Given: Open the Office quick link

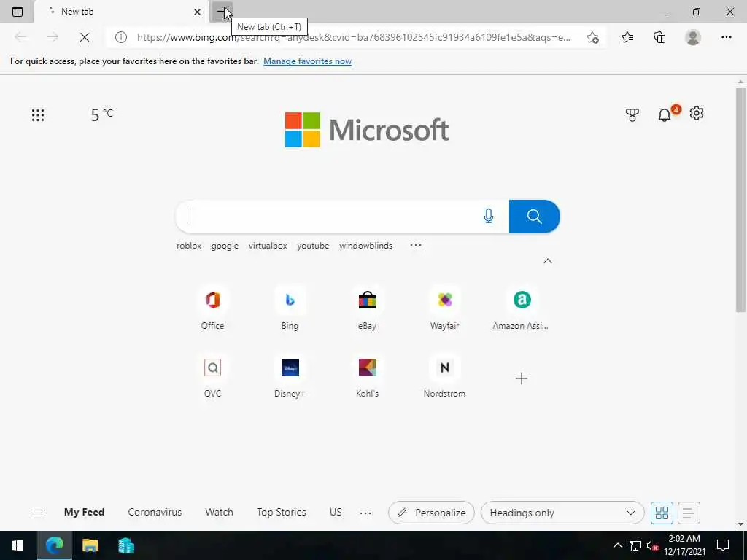Looking at the screenshot, I should point(212,308).
